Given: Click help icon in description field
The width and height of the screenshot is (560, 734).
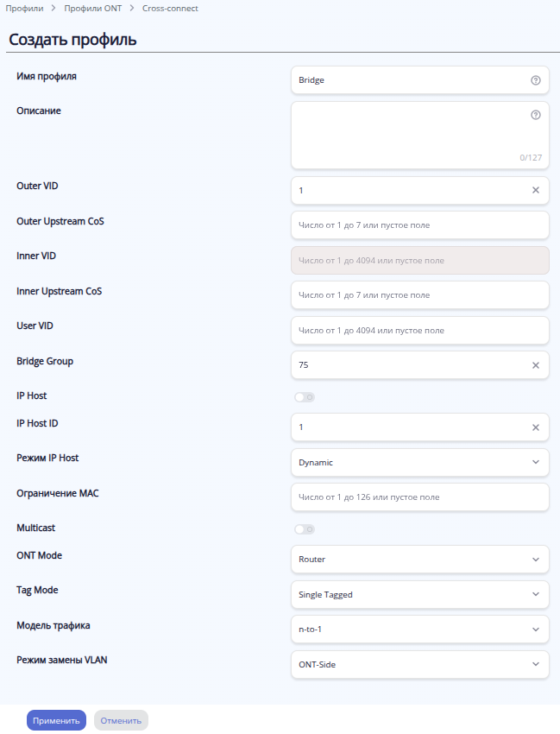Looking at the screenshot, I should [x=535, y=115].
